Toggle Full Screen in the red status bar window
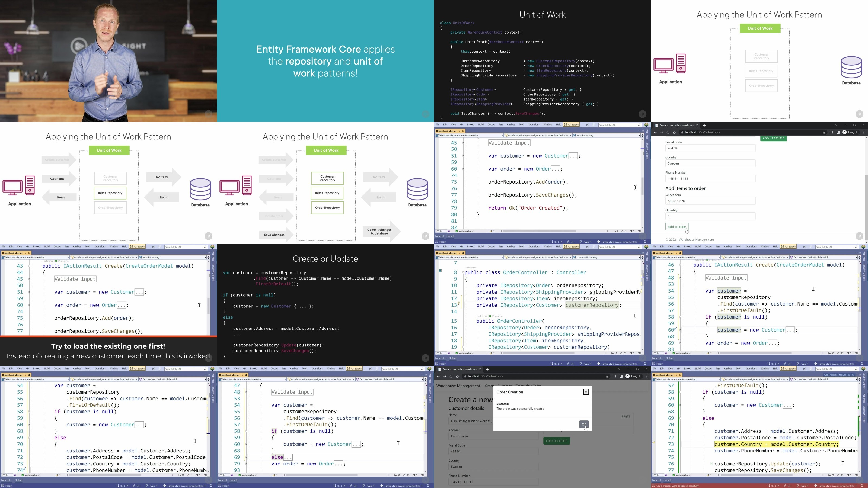Screen dimensions: 868x488 pyautogui.click(x=788, y=368)
